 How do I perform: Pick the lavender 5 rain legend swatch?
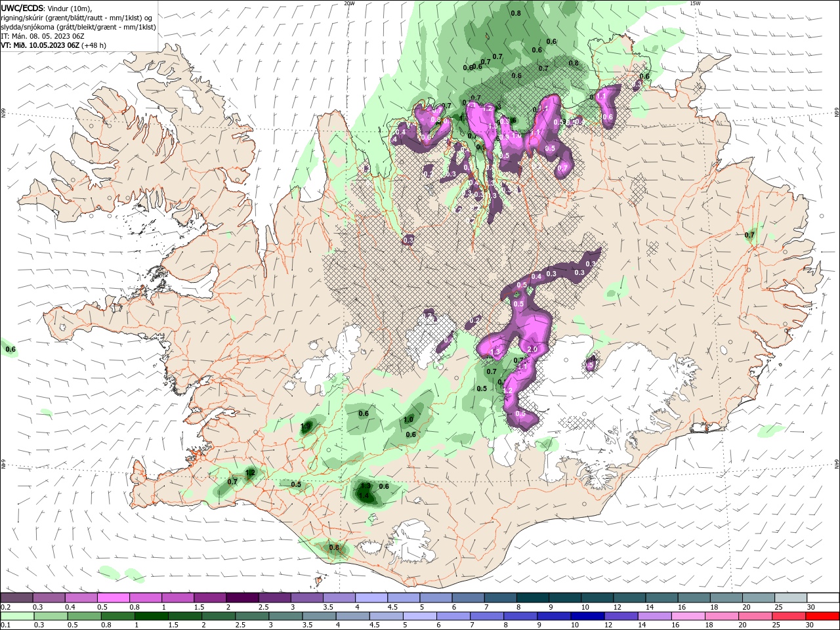pyautogui.click(x=419, y=616)
